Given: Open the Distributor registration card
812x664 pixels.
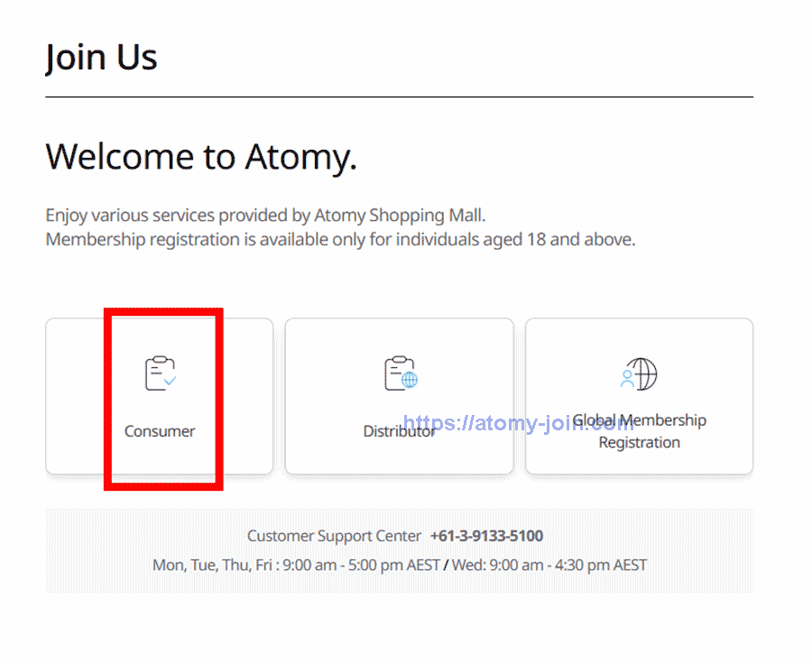Looking at the screenshot, I should (400, 395).
